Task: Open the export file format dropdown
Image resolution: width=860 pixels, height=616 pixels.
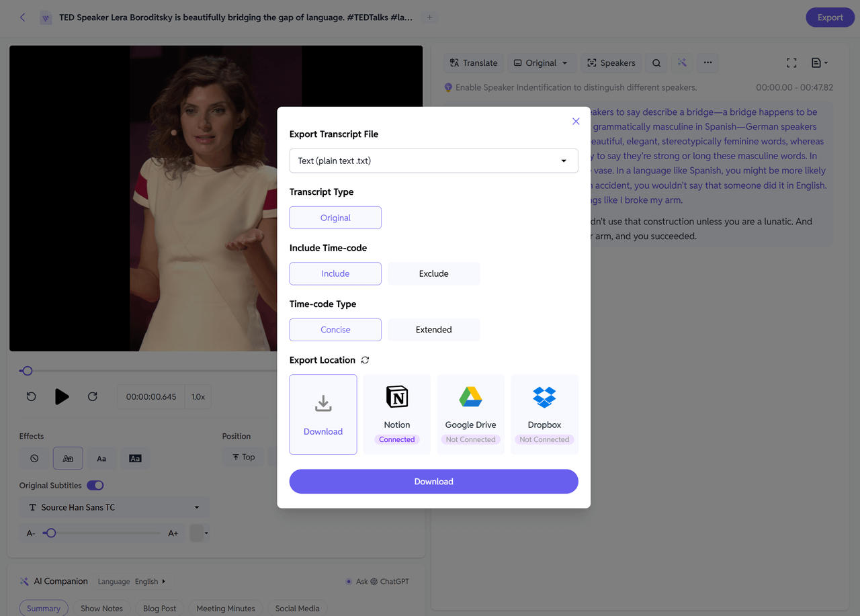Action: click(433, 161)
